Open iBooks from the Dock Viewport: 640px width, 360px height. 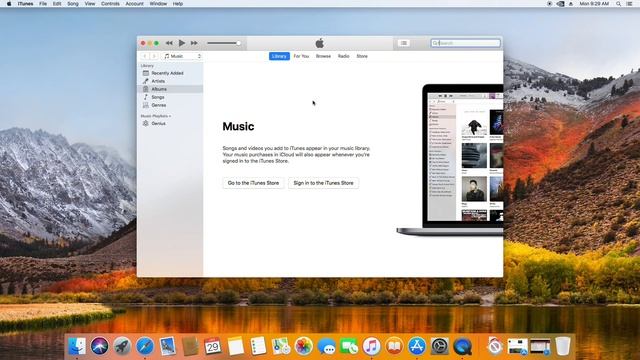[x=394, y=347]
